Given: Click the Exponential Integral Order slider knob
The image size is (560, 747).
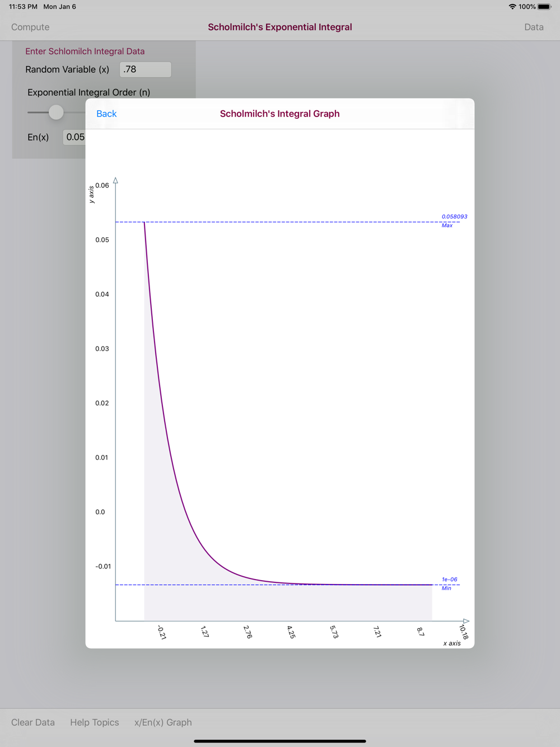Looking at the screenshot, I should point(56,112).
